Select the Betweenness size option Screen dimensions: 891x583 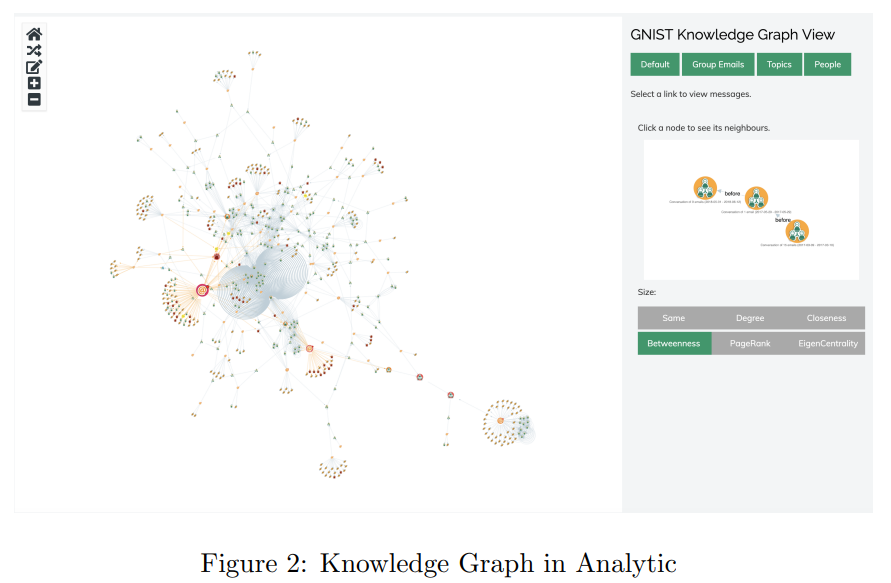click(674, 343)
